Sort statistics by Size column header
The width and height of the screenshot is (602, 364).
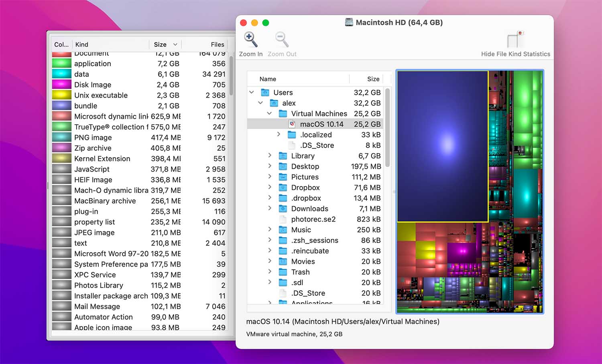[165, 44]
